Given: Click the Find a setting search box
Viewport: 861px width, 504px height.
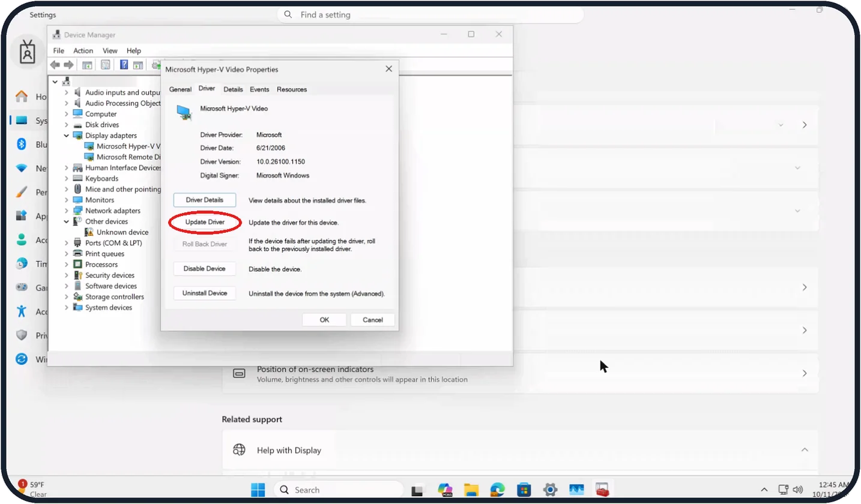Looking at the screenshot, I should click(431, 14).
